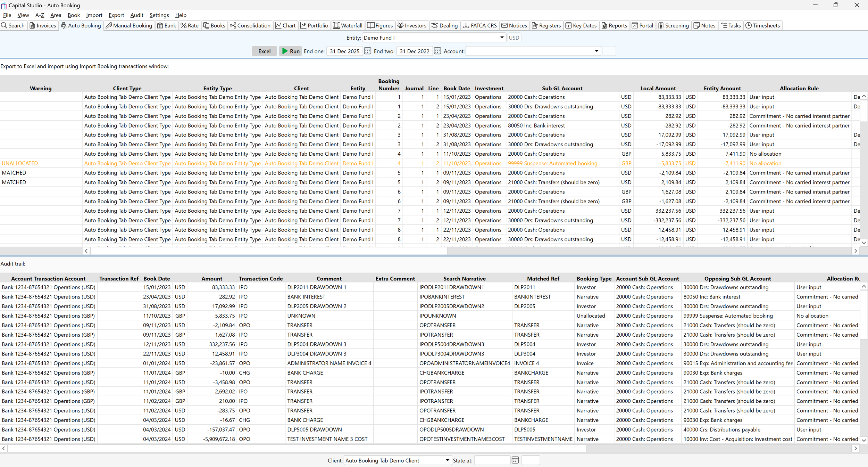868x467 pixels.
Task: Open the FATCA CRS download icon
Action: (x=466, y=25)
